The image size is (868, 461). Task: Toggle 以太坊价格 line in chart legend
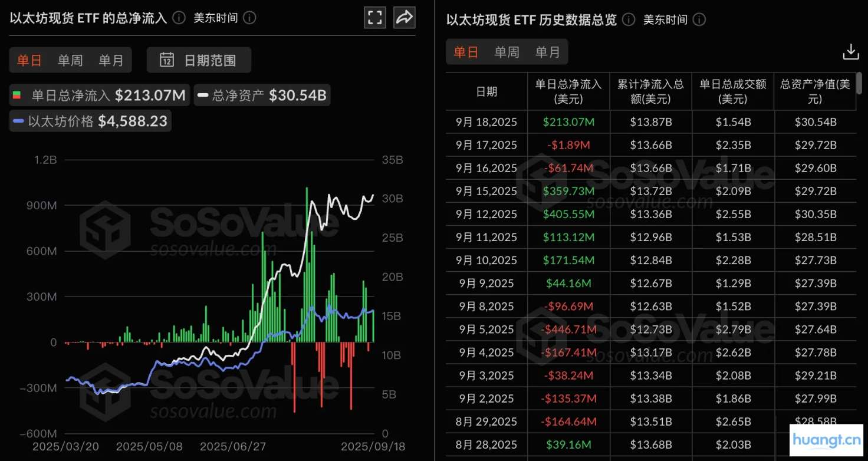point(90,121)
